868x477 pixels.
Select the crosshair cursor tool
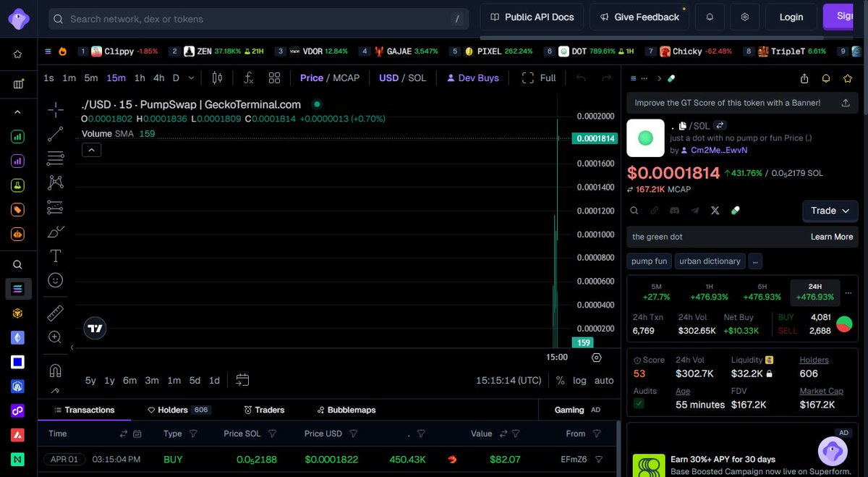(56, 110)
